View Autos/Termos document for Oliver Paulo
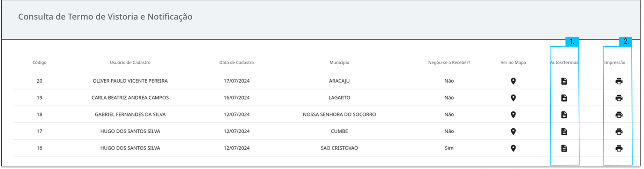Viewport: 644px width, 169px height. click(564, 81)
